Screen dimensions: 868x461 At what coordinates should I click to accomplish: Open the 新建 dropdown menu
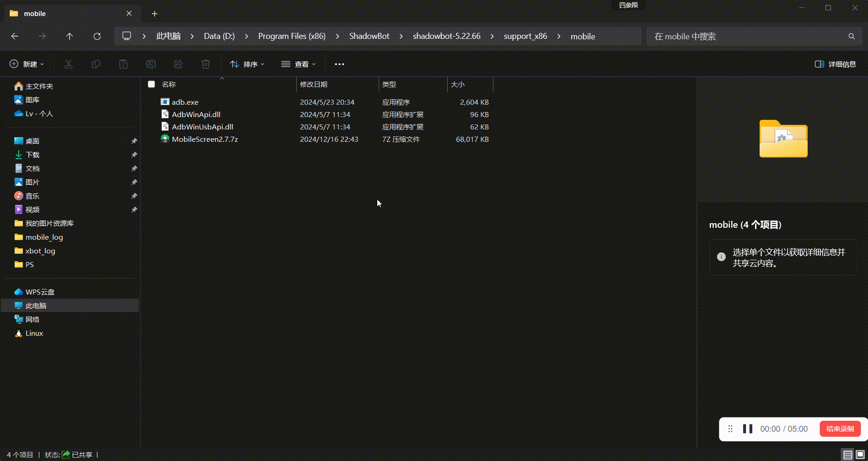pyautogui.click(x=27, y=64)
